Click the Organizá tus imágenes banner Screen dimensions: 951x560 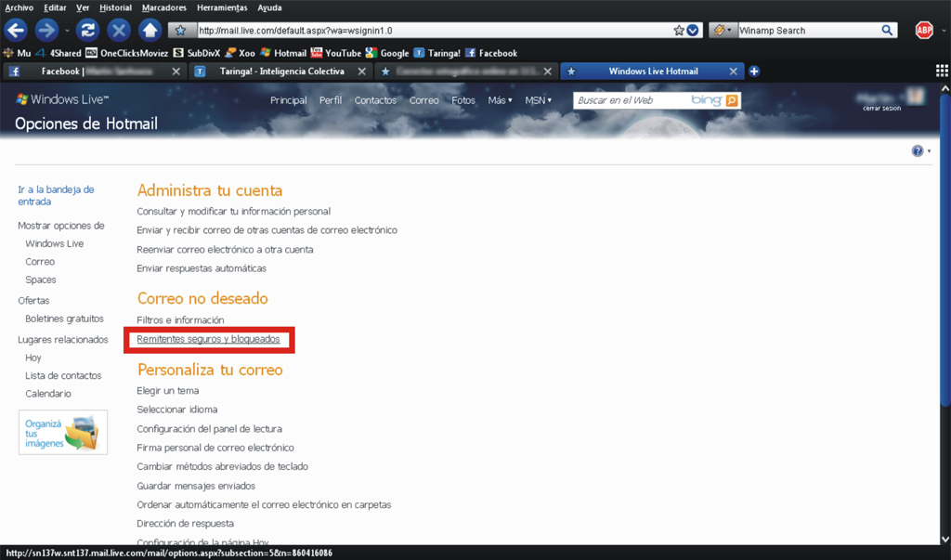tap(63, 433)
